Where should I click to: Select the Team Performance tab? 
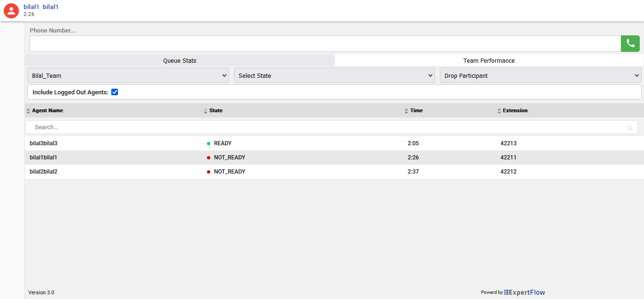[x=489, y=60]
